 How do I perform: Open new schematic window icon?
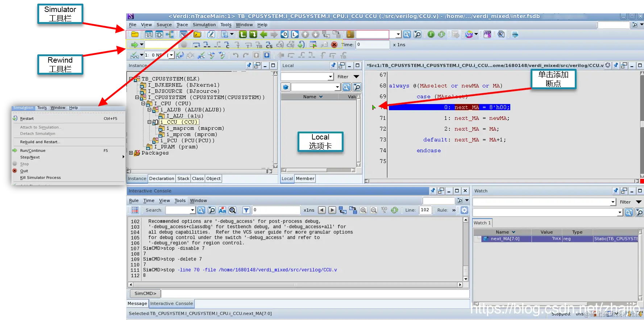[159, 34]
